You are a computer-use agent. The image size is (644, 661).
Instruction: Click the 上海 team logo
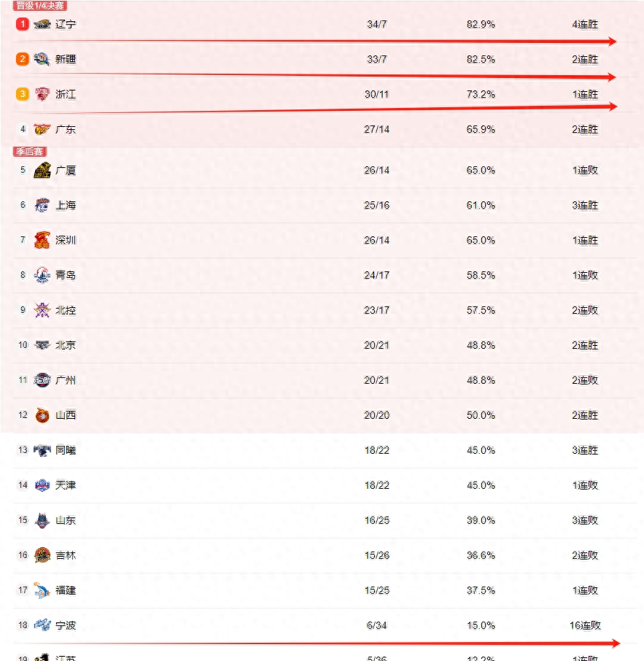(x=42, y=205)
